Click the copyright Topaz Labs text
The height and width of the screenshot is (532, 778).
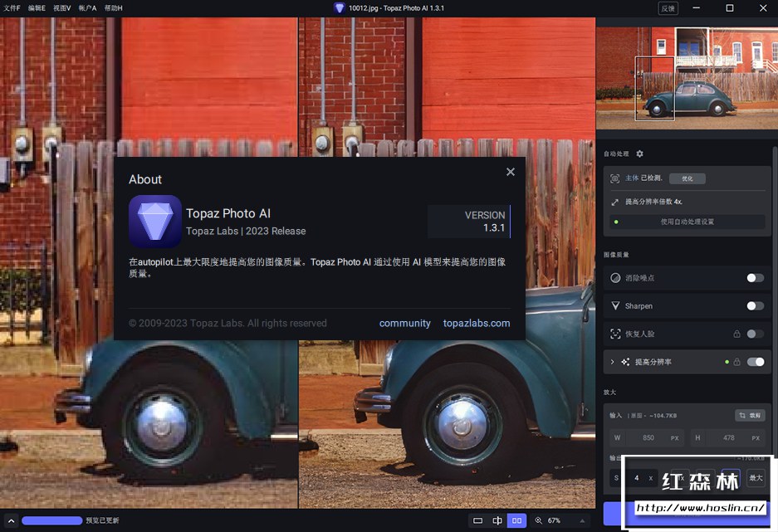click(x=228, y=323)
